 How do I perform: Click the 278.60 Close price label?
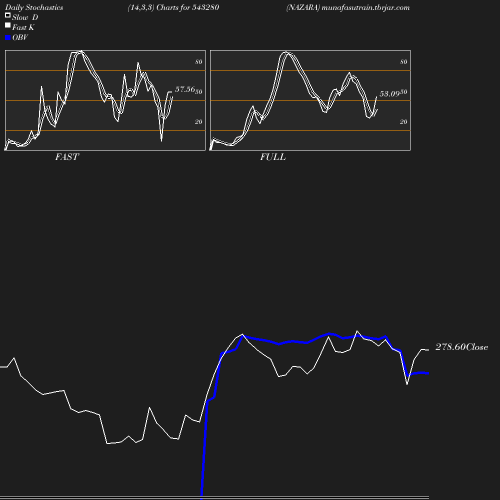(462, 347)
